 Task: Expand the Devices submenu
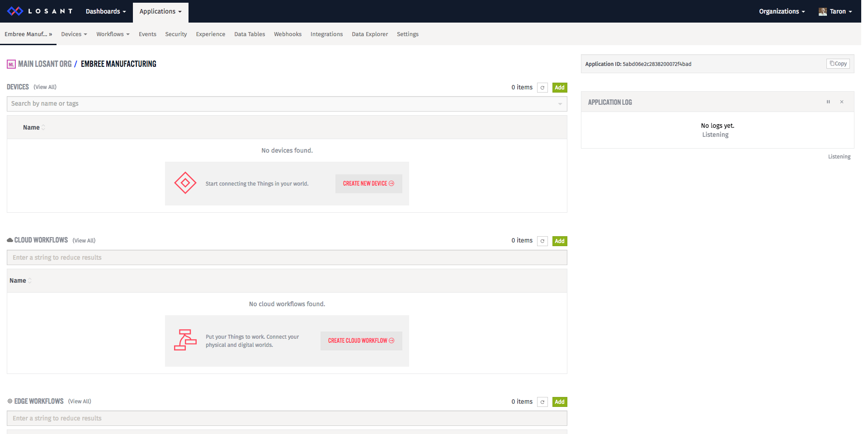(74, 34)
